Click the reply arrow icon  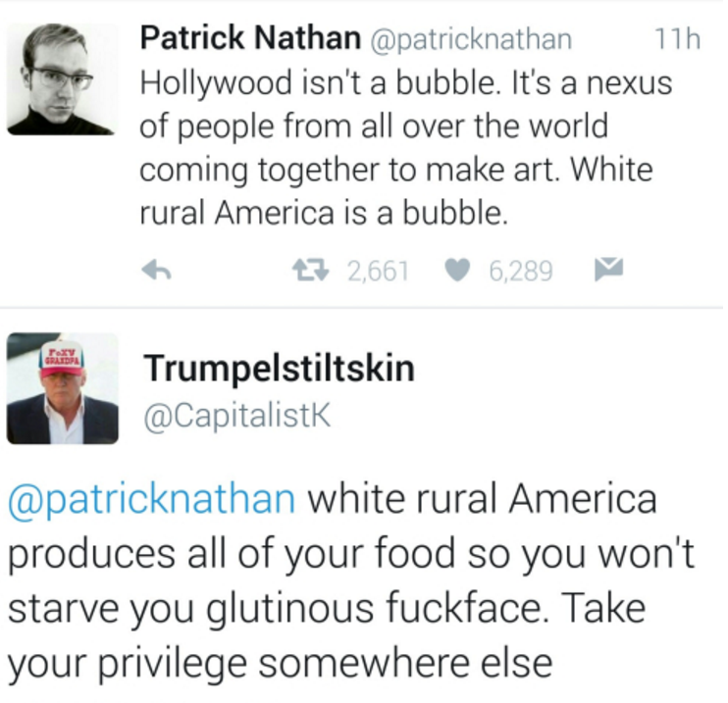(x=157, y=270)
